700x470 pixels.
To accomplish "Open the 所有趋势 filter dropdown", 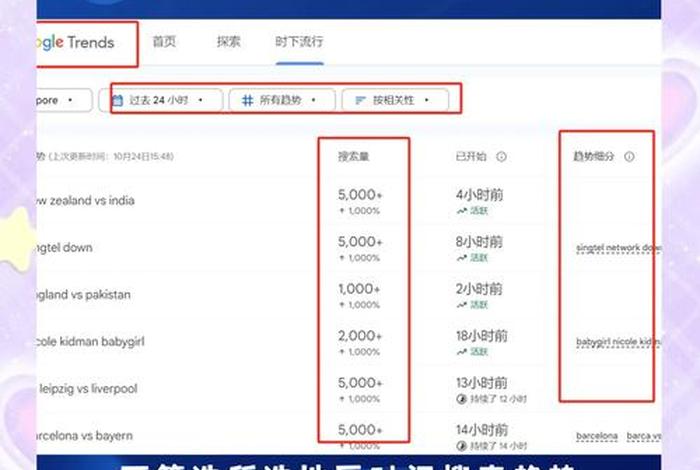I will point(282,100).
